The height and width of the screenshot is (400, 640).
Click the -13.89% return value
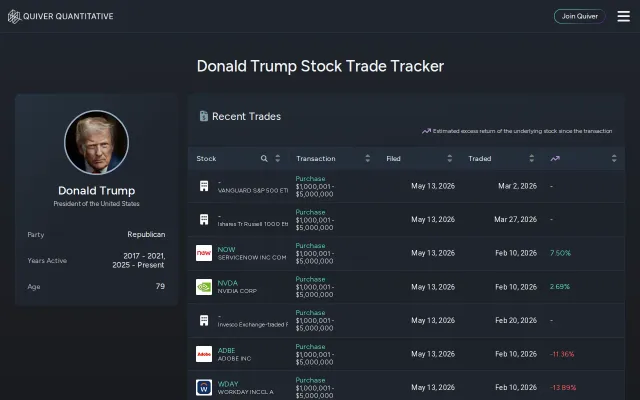coord(563,387)
